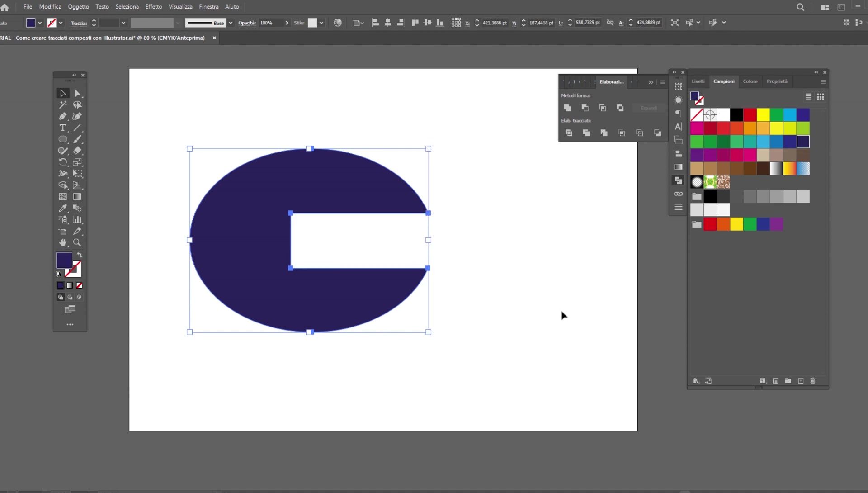Click the X position value field
868x493 pixels.
[x=495, y=23]
